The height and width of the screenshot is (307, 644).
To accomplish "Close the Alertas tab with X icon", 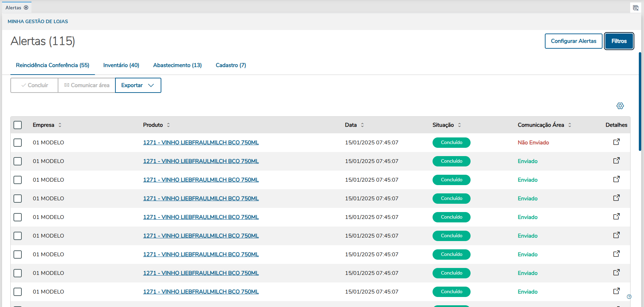I will pyautogui.click(x=26, y=8).
